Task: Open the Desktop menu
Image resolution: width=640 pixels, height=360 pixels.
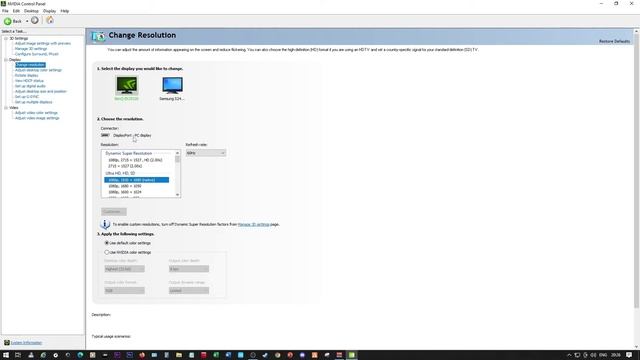Action: [x=31, y=11]
